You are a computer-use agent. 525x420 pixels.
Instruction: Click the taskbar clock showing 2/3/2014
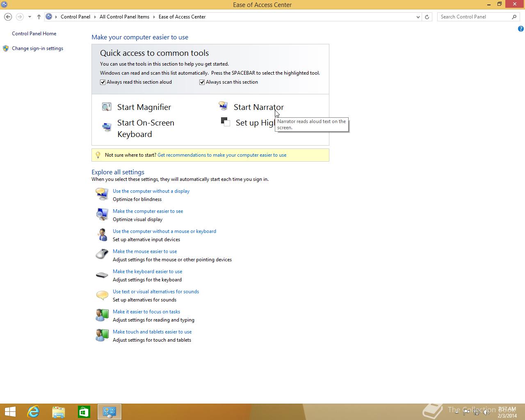click(x=507, y=412)
